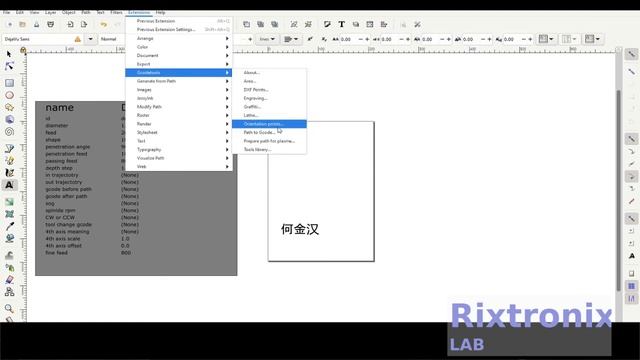Image resolution: width=640 pixels, height=360 pixels.
Task: Expand the Render submenu
Action: pos(179,124)
